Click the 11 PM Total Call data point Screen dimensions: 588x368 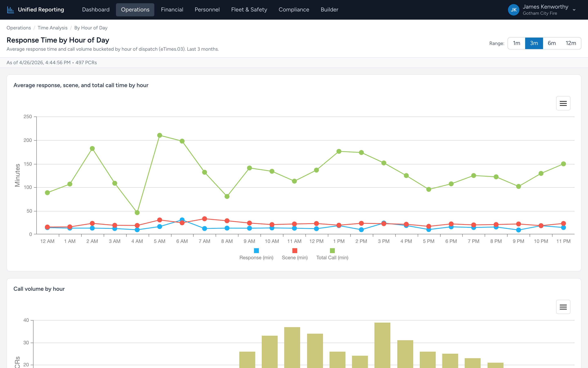563,164
